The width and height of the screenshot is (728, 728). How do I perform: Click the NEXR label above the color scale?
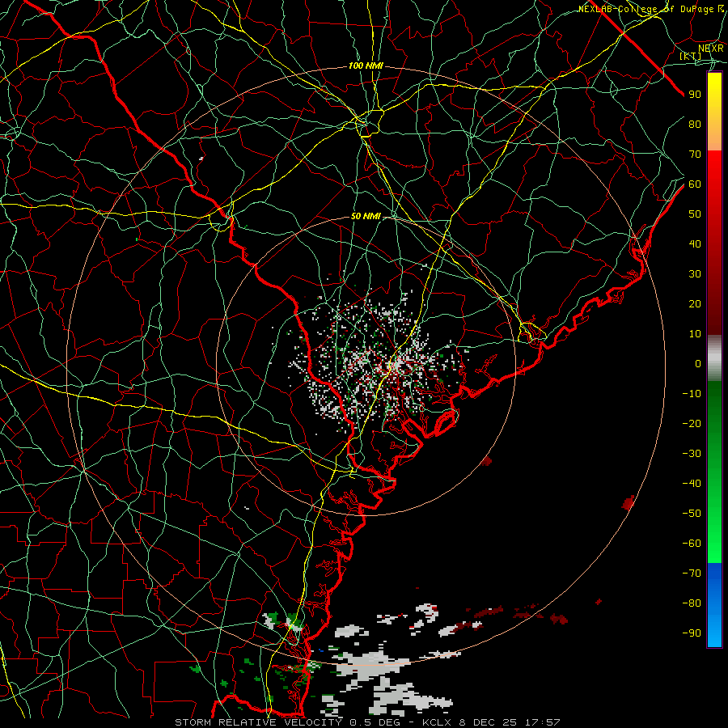coord(710,48)
